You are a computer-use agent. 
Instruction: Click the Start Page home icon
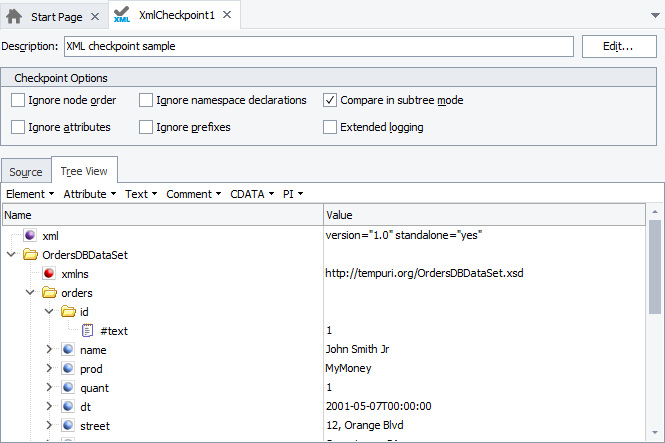(x=15, y=16)
